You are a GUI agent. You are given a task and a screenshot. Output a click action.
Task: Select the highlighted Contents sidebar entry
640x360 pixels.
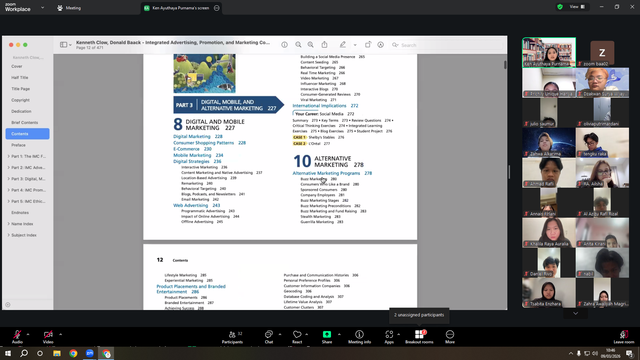pyautogui.click(x=27, y=133)
